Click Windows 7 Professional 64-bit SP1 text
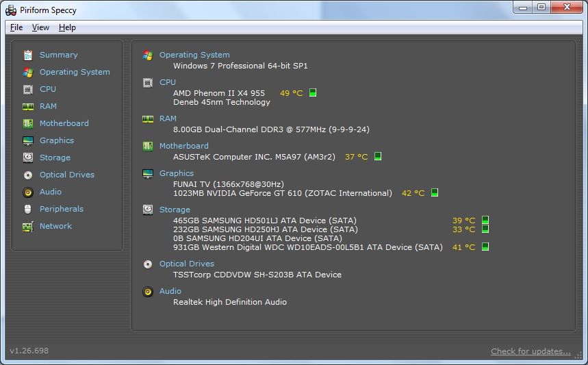 (240, 66)
